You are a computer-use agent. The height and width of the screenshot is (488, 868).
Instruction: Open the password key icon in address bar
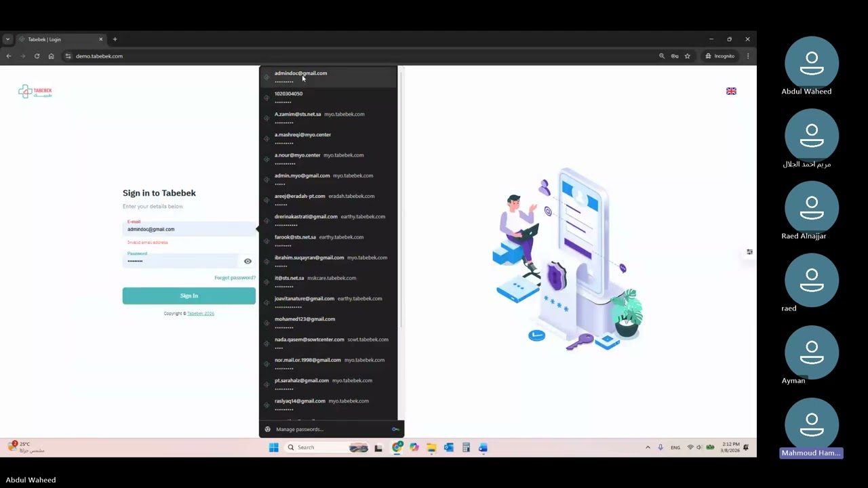point(675,56)
